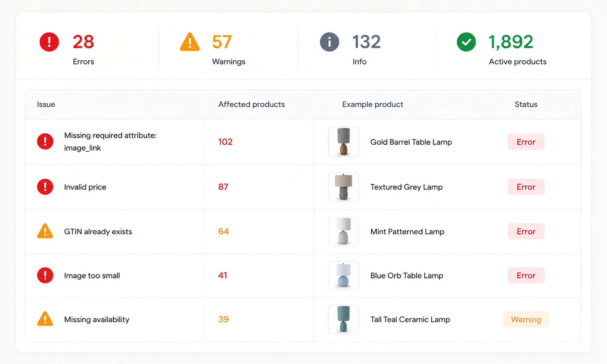Click the 102 affected products value
Screen dimensions: 607x364
[225, 142]
